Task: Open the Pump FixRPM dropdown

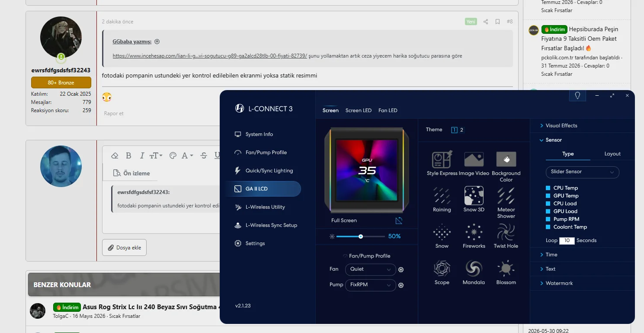Action: tap(370, 285)
